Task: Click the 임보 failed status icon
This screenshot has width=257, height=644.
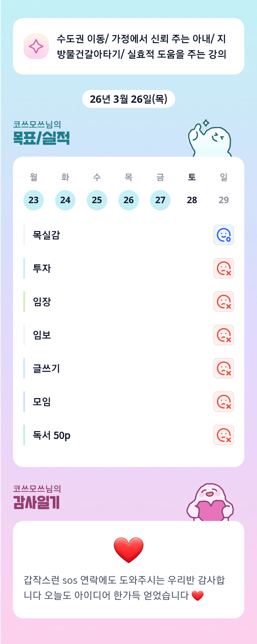Action: pyautogui.click(x=223, y=335)
